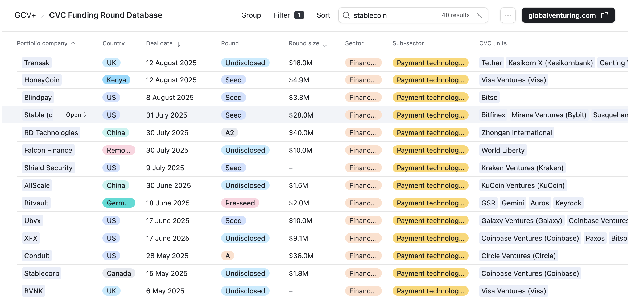The width and height of the screenshot is (644, 299).
Task: Open the Sort options
Action: point(323,15)
